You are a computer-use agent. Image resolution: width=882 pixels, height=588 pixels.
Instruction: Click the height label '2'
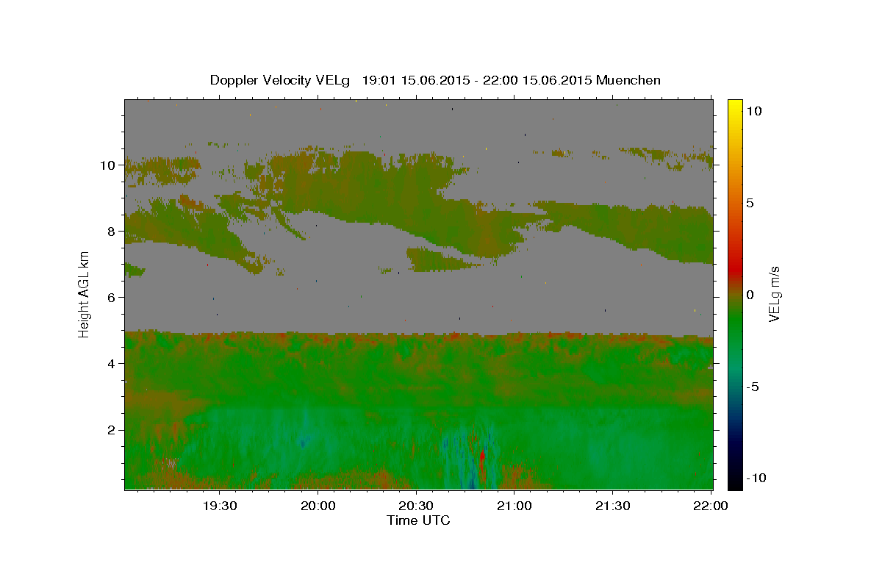pos(113,430)
